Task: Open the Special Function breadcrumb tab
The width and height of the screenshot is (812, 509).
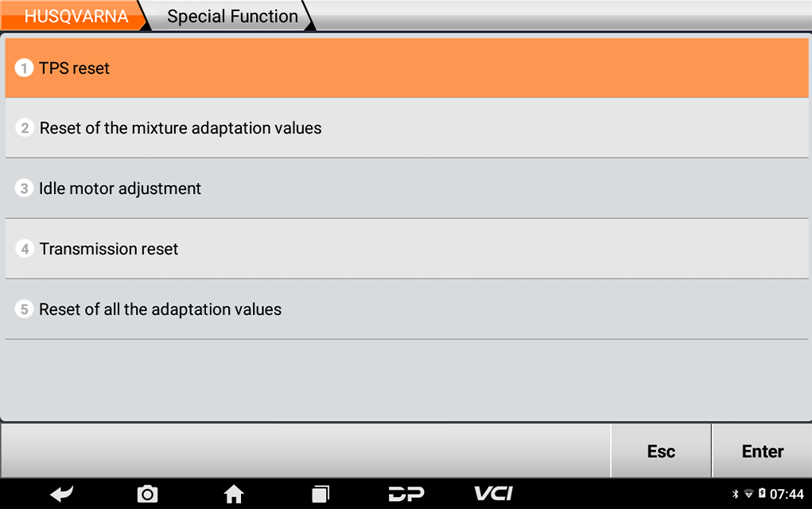Action: 232,16
